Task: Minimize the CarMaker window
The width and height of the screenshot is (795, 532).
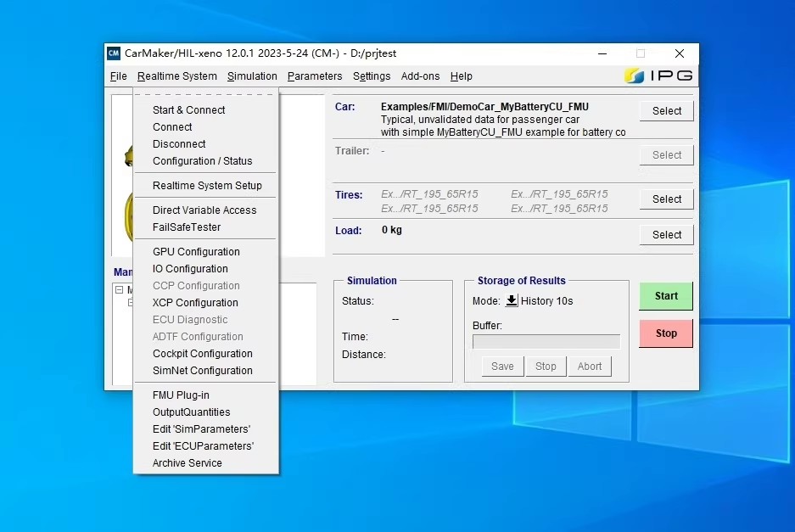Action: tap(602, 53)
